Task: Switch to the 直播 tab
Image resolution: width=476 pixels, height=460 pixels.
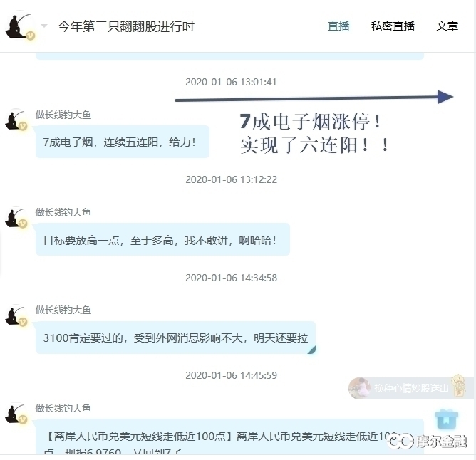Action: coord(338,26)
